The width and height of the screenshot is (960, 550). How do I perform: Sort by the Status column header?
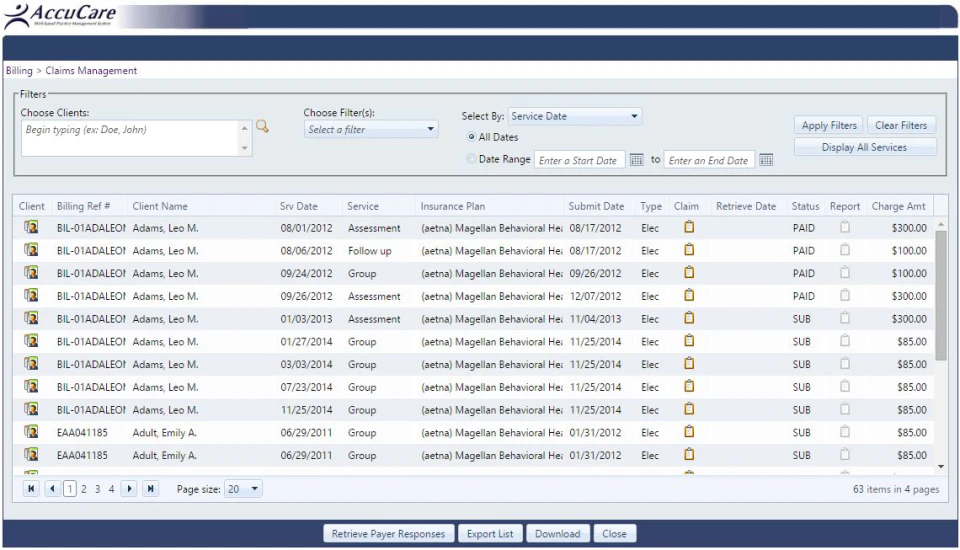point(805,206)
